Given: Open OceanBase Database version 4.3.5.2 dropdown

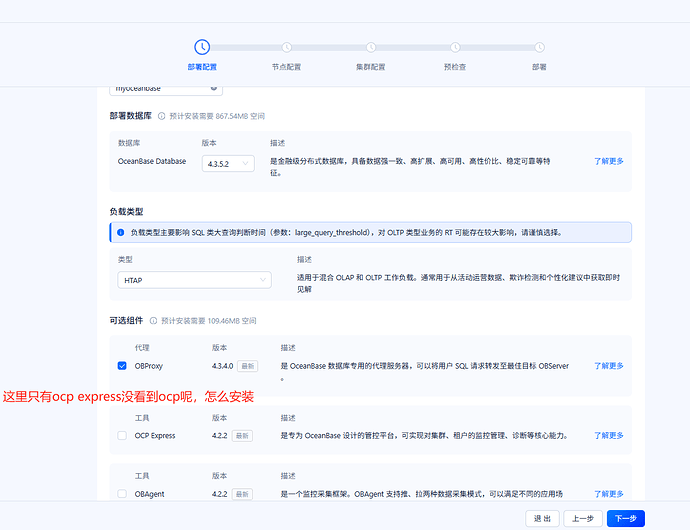Looking at the screenshot, I should click(228, 164).
